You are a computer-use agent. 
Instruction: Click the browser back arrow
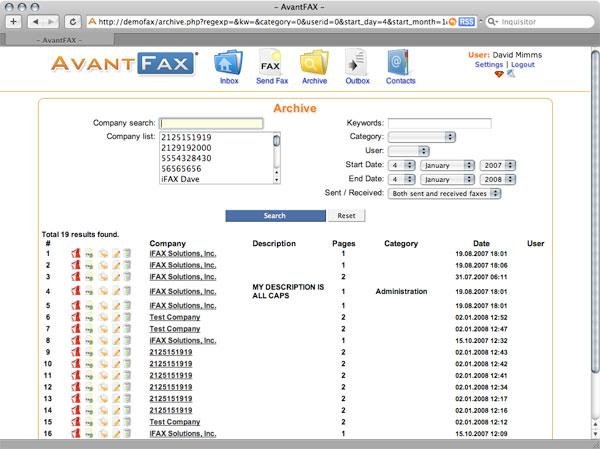pyautogui.click(x=36, y=22)
